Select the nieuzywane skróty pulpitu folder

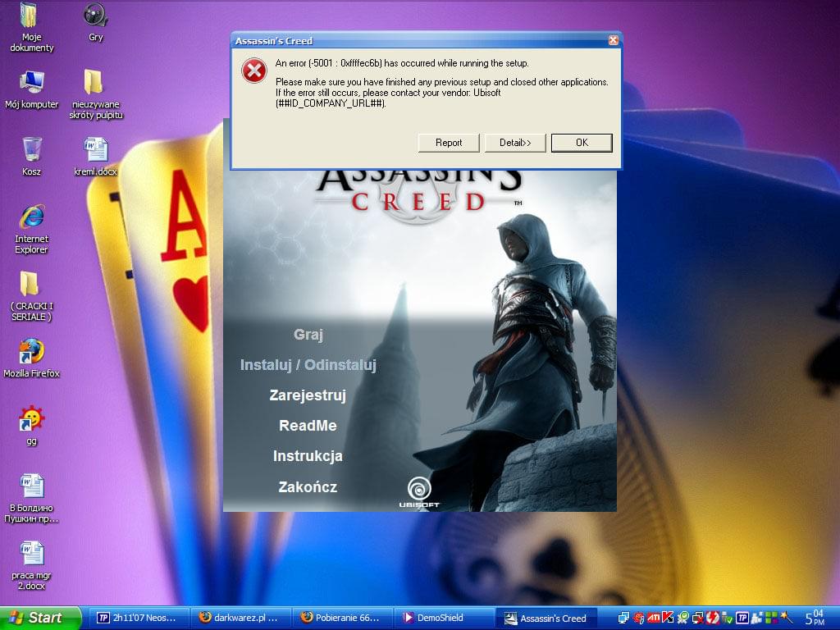pos(95,95)
